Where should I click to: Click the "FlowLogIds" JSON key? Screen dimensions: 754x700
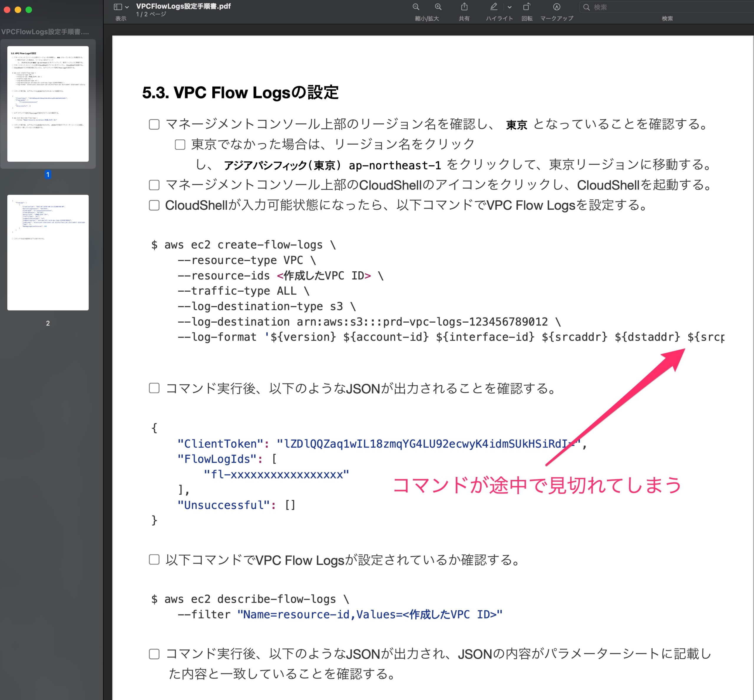point(220,459)
